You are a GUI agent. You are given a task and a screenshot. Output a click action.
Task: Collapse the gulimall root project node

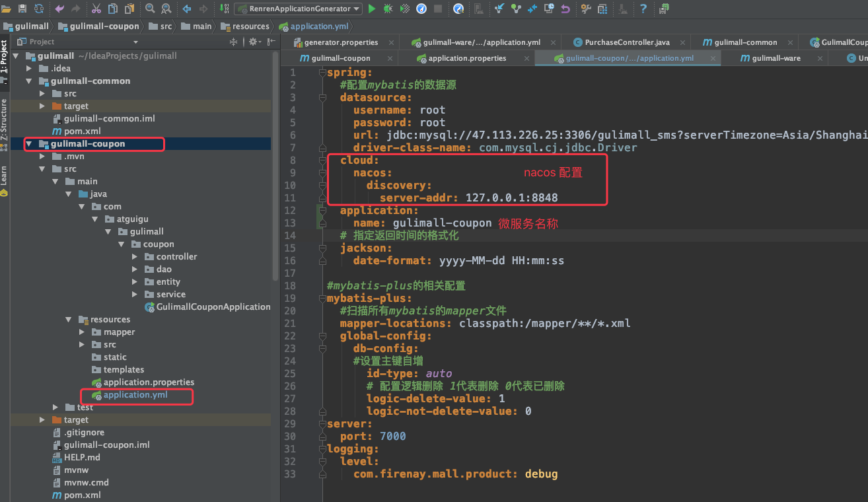click(16, 56)
